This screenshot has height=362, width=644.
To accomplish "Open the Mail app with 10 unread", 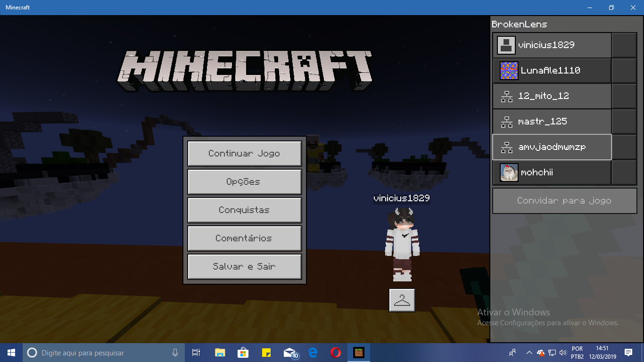I will [289, 353].
